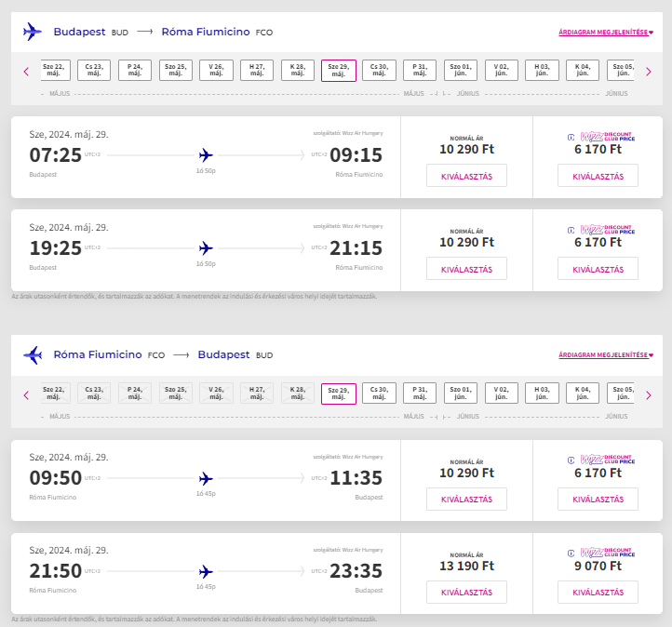Expand return Árdiagram megjelenítése price chart
This screenshot has width=672, height=627.
pyautogui.click(x=606, y=355)
